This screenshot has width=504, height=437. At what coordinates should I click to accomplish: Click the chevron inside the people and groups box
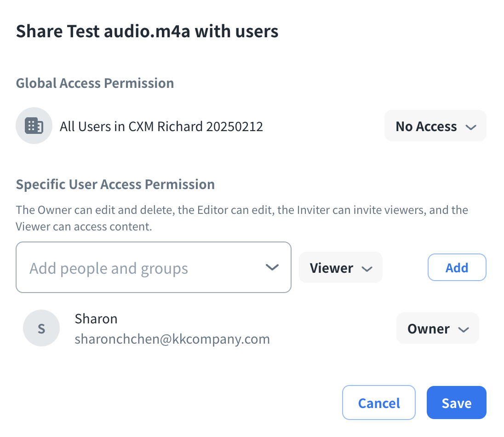click(272, 267)
